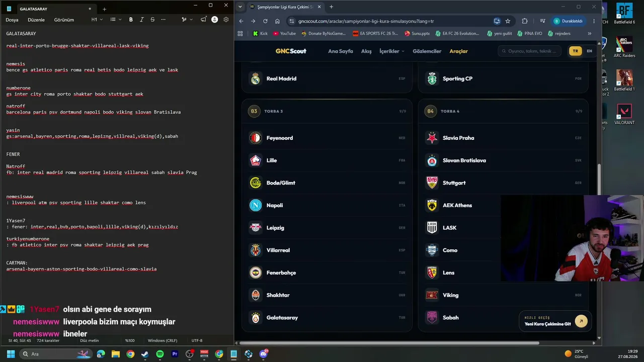Open ARC Raiders desktop shortcut

click(624, 48)
